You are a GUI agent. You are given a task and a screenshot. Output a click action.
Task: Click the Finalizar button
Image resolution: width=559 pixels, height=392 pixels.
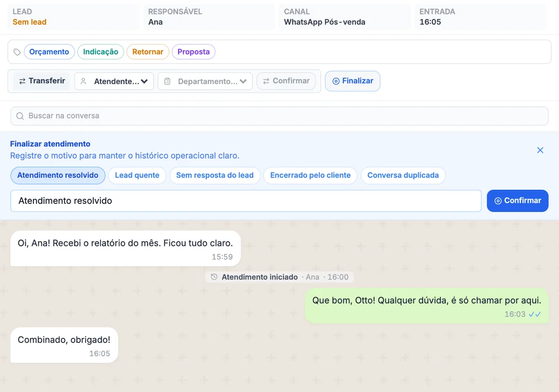pos(353,81)
